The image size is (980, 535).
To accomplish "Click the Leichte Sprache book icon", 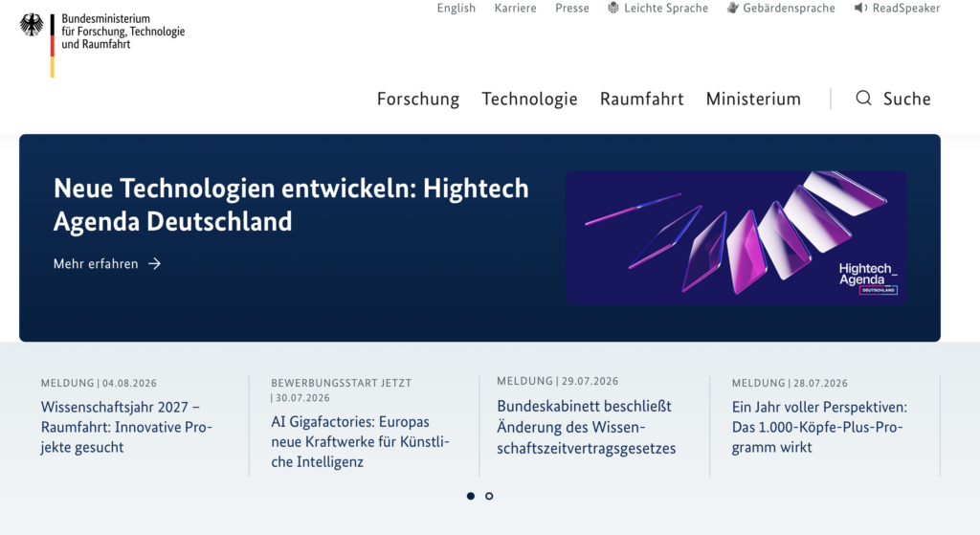I will point(613,8).
